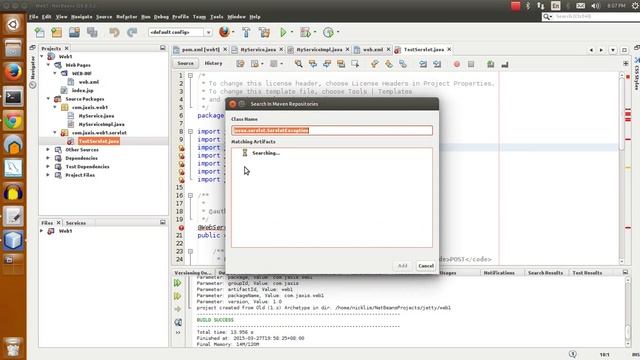This screenshot has width=640, height=360.
Task: Collapse the Source Packages node
Action: click(49, 99)
